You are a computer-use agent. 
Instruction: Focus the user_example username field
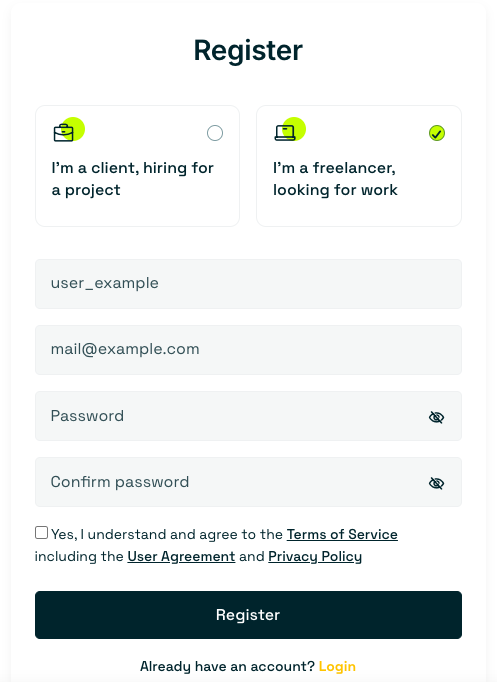248,284
